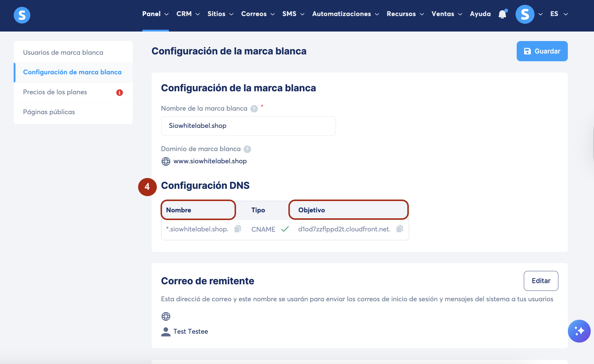Click the Systeme logo in top-left corner
This screenshot has height=364, width=594.
pos(22,15)
